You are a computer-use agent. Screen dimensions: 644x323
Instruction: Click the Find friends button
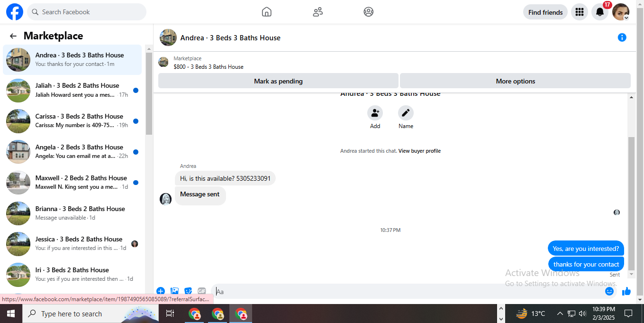(x=545, y=12)
